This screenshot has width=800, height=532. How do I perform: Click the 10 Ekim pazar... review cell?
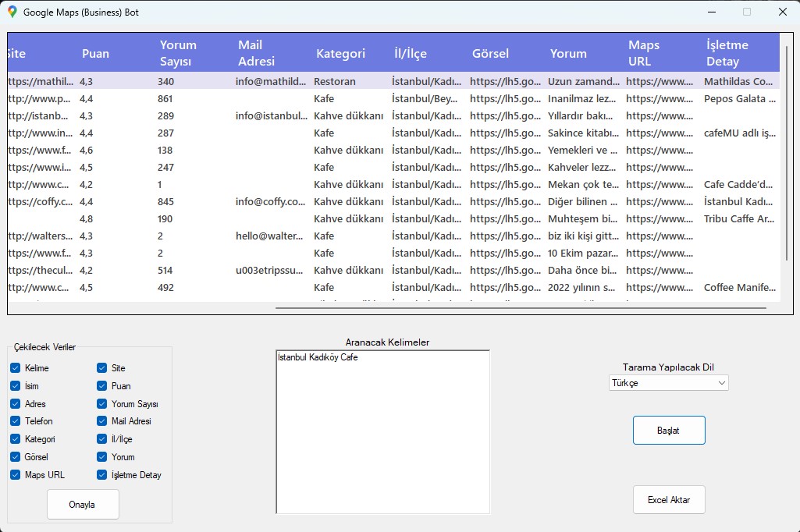[x=583, y=253]
